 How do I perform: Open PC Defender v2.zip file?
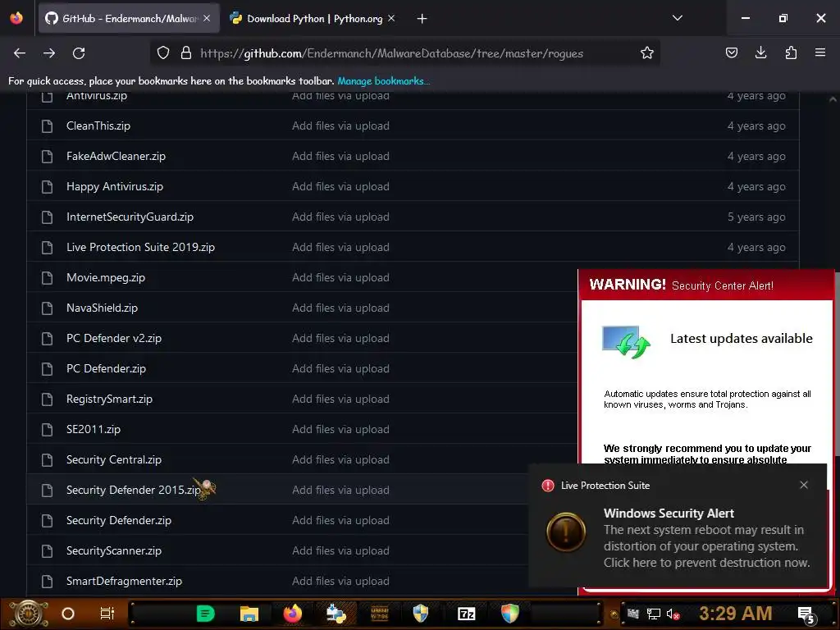pyautogui.click(x=113, y=339)
